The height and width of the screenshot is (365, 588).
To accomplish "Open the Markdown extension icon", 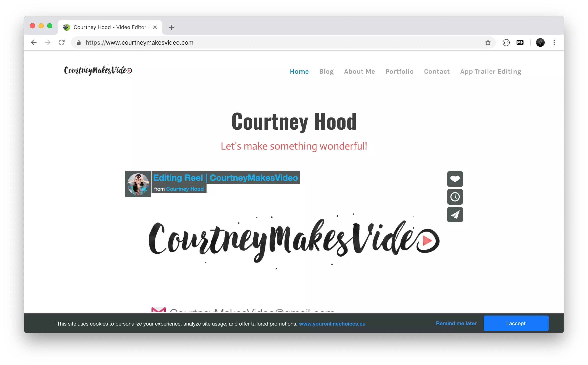I will click(520, 42).
